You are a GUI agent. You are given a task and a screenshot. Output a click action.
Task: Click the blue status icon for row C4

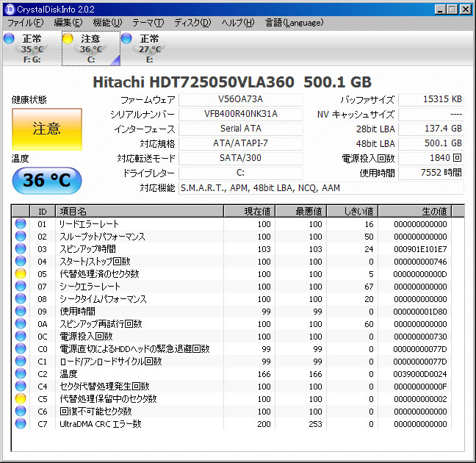coord(21,386)
